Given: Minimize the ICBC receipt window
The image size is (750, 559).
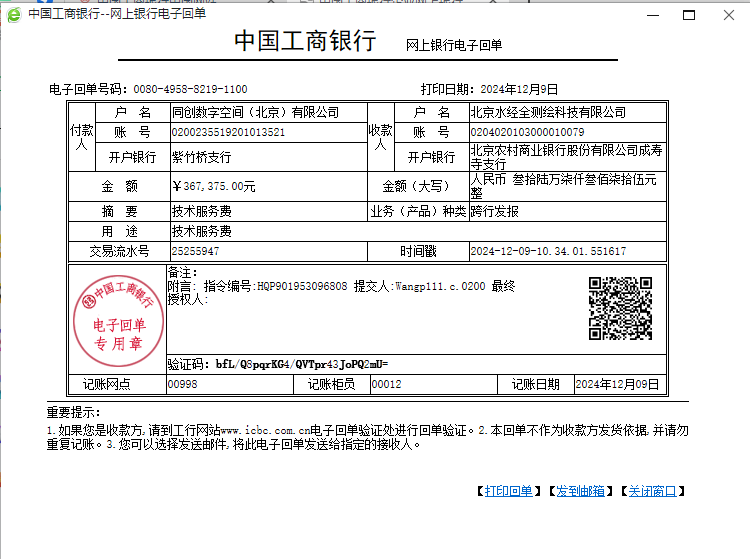Looking at the screenshot, I should pos(653,15).
